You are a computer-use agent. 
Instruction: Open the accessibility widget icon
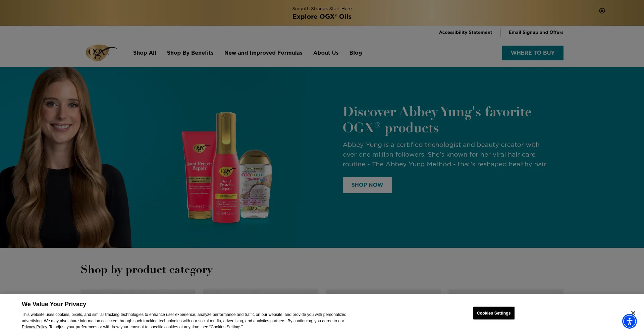point(629,321)
